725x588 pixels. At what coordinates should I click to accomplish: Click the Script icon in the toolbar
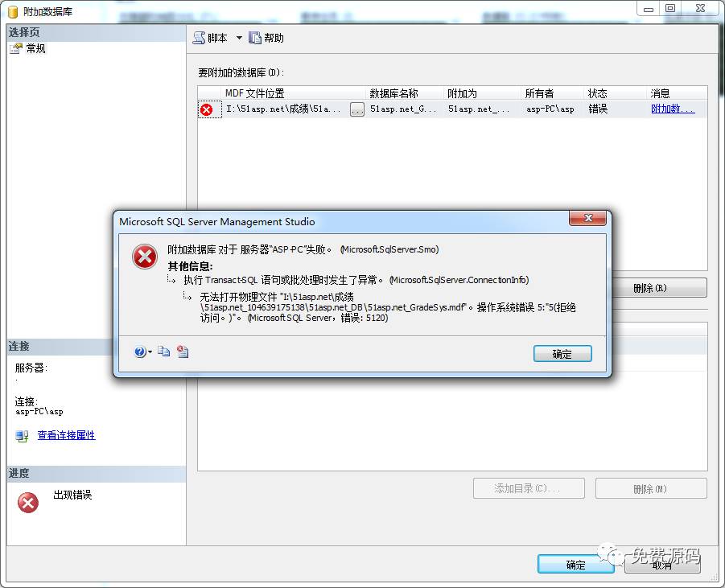tap(199, 38)
